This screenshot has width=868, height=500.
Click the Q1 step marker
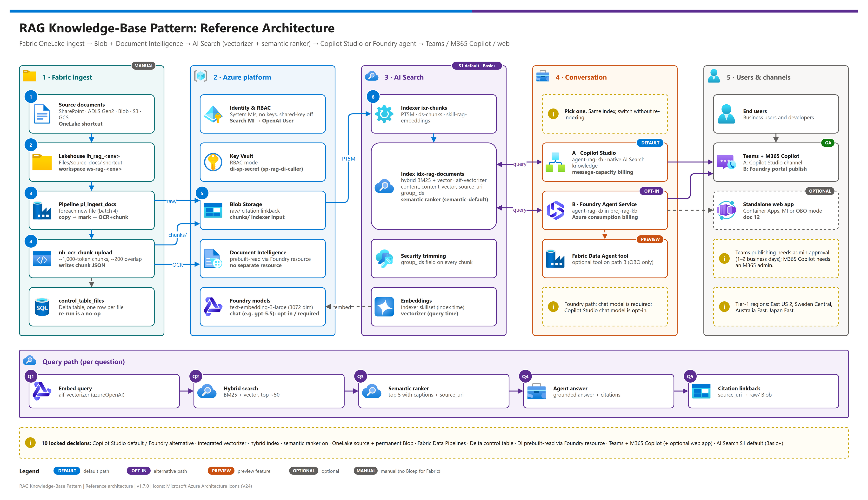coord(31,376)
